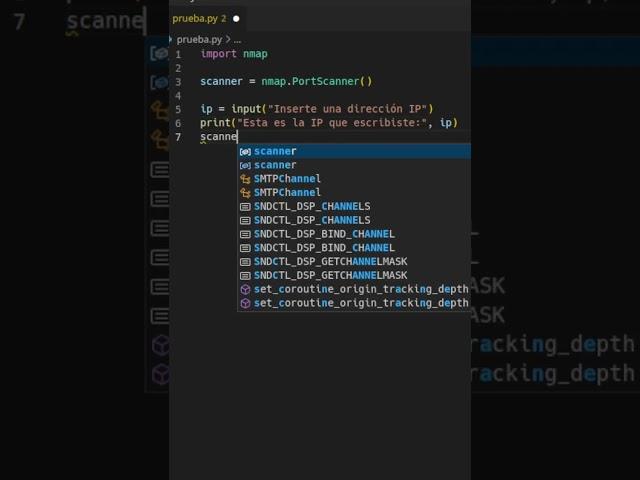The width and height of the screenshot is (640, 480).
Task: Click the cube icon beside the first set_coroutine_origin_tracking_depth
Action: click(x=245, y=289)
